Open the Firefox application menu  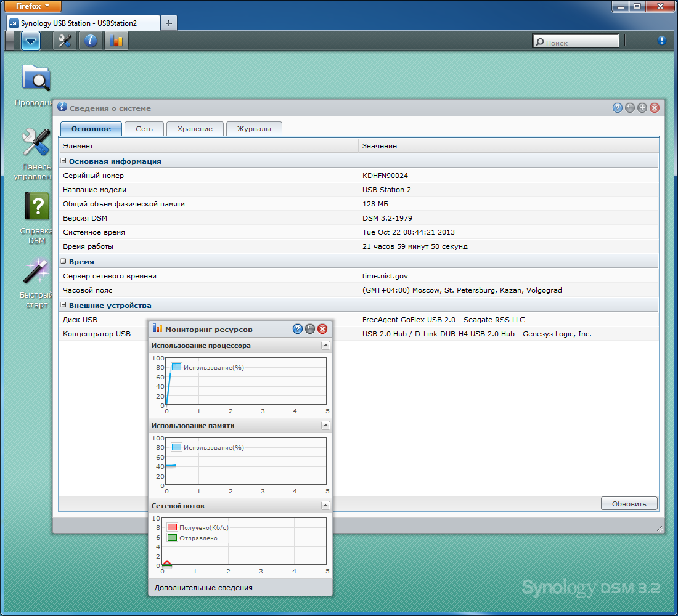point(33,6)
